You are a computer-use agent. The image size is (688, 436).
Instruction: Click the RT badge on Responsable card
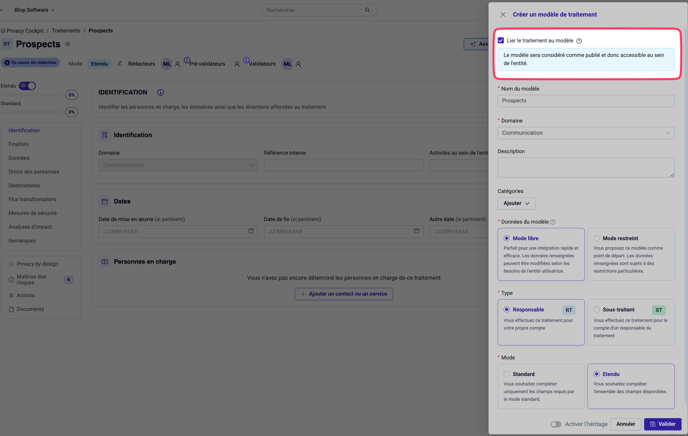pos(568,310)
